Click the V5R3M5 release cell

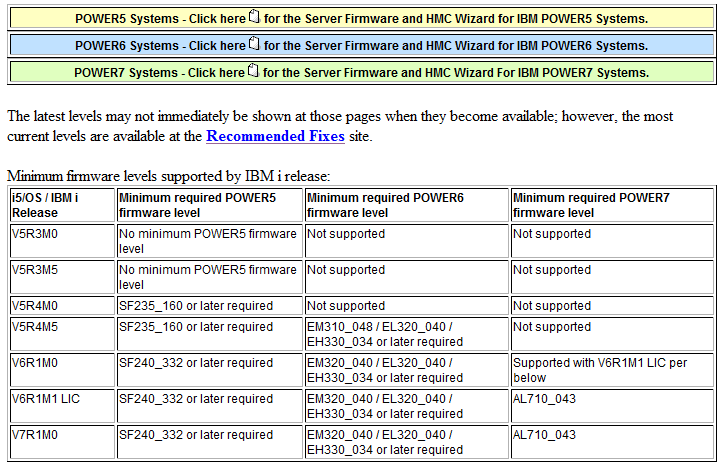[62, 277]
